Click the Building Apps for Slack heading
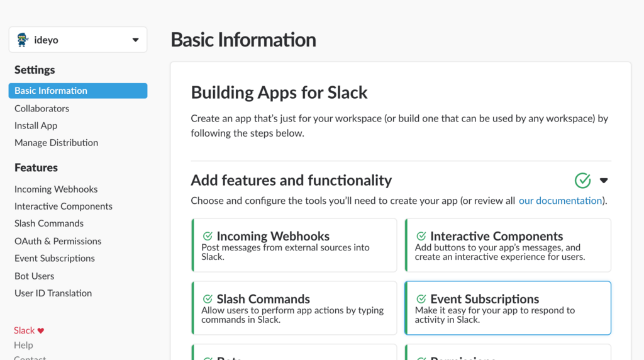 [279, 93]
